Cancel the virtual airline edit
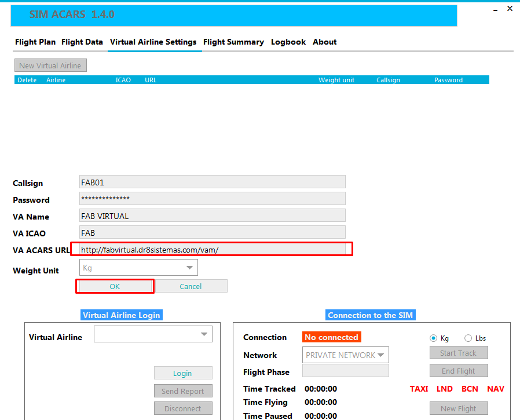Screen dimensions: 520x420 tap(191, 286)
